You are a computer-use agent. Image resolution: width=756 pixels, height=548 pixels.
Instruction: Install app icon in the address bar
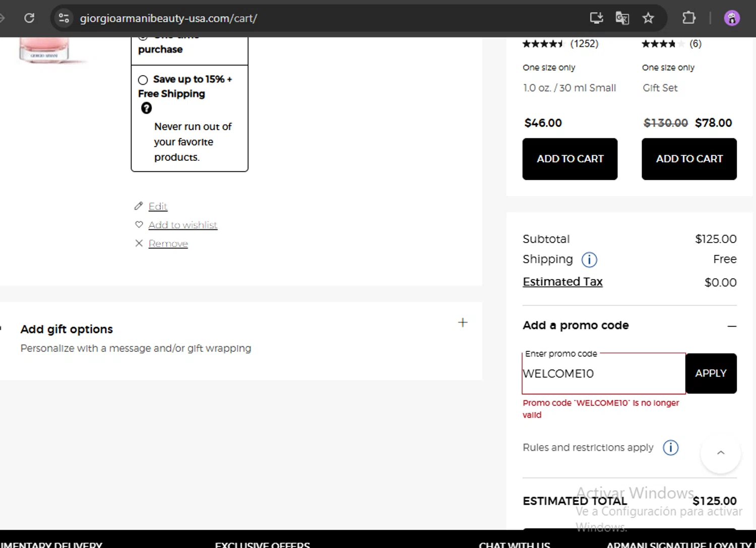pyautogui.click(x=597, y=18)
